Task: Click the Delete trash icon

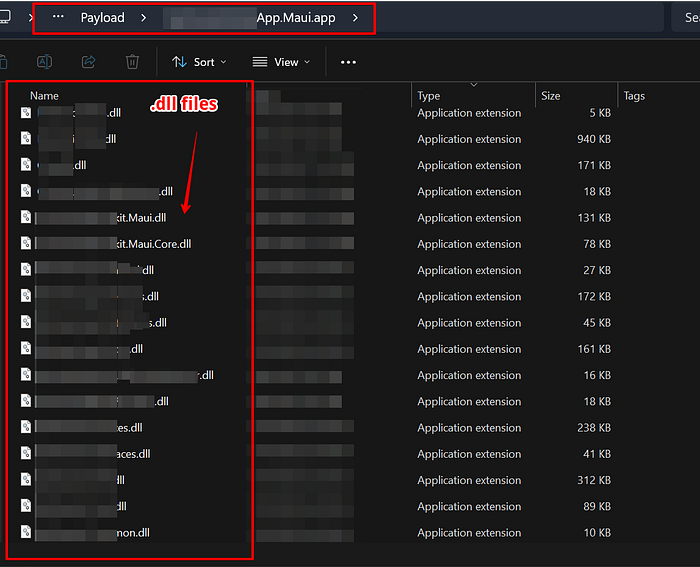Action: tap(132, 62)
